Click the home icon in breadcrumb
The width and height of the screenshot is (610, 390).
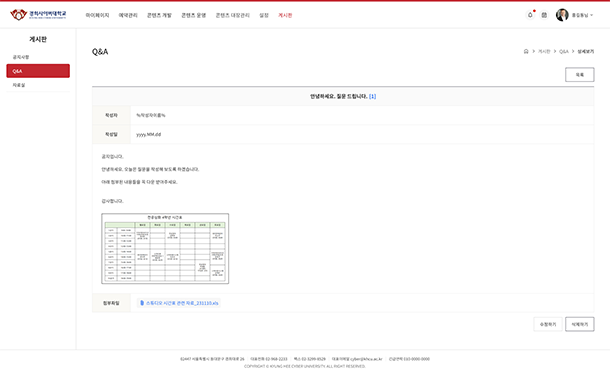click(526, 51)
